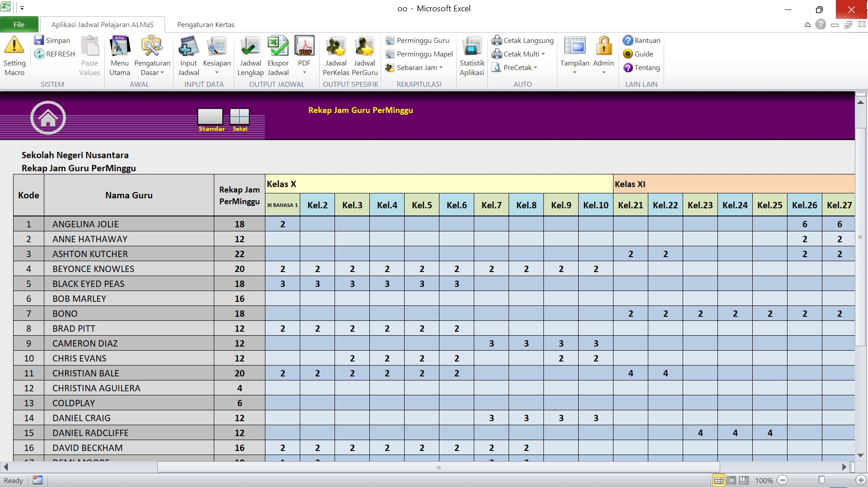Open the Setting Macro warning icon
Viewport: 868px width, 488px height.
click(x=14, y=46)
